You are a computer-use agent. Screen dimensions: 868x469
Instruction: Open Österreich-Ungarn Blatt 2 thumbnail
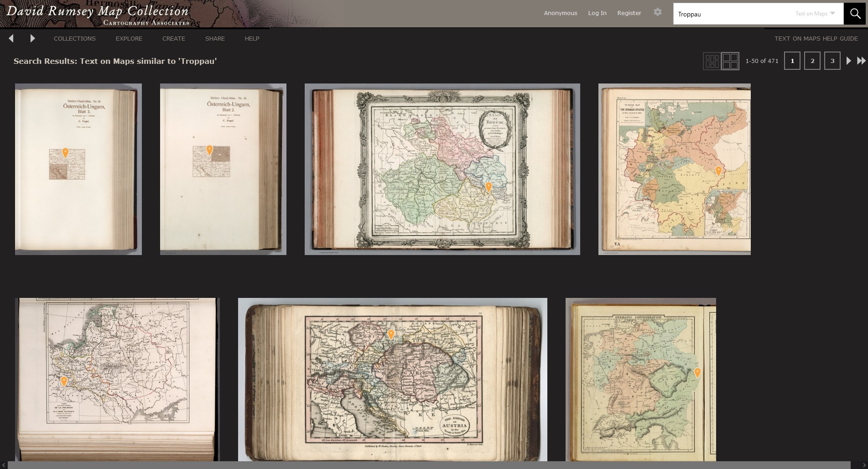click(223, 169)
